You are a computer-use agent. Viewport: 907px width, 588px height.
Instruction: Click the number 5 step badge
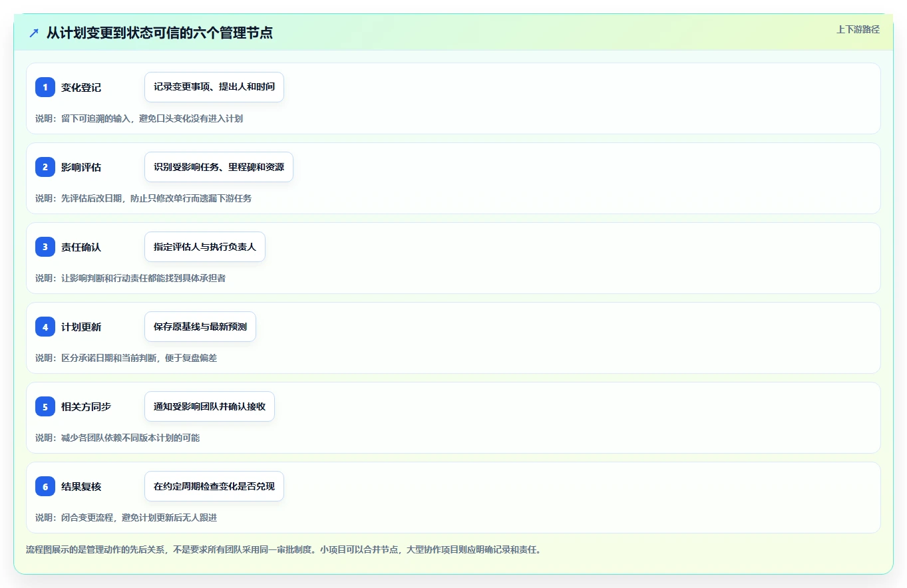pyautogui.click(x=45, y=406)
